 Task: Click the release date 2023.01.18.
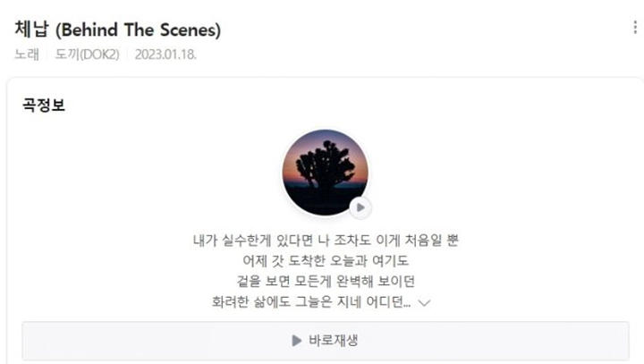[x=165, y=55]
